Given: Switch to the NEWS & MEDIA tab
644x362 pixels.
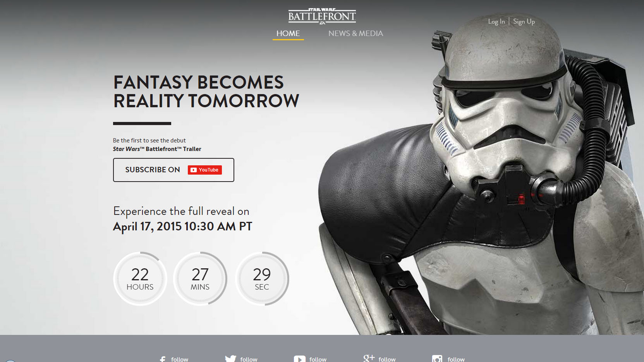Looking at the screenshot, I should (355, 33).
